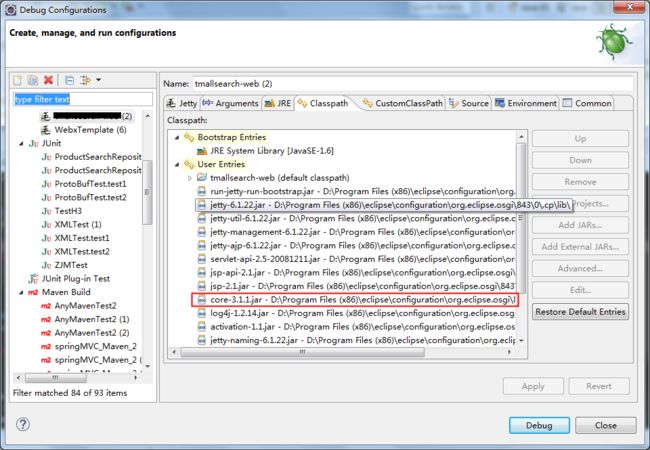This screenshot has height=450, width=650.
Task: Click the Debug button
Action: tap(539, 426)
